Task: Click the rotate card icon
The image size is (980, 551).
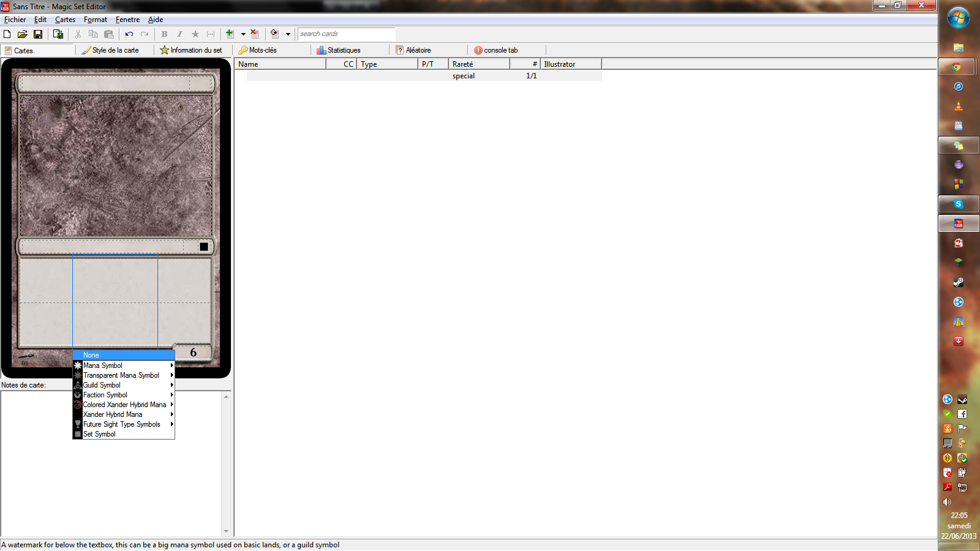Action: (274, 34)
